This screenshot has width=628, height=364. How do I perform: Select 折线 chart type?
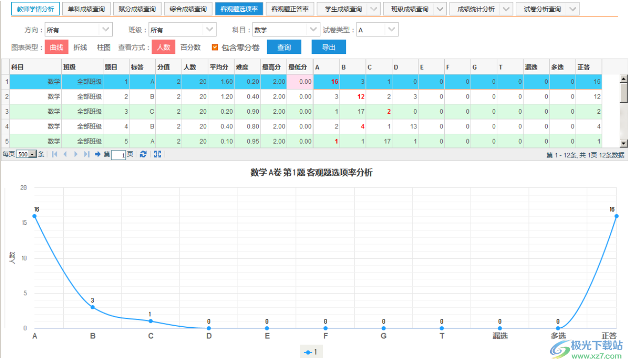pyautogui.click(x=80, y=48)
